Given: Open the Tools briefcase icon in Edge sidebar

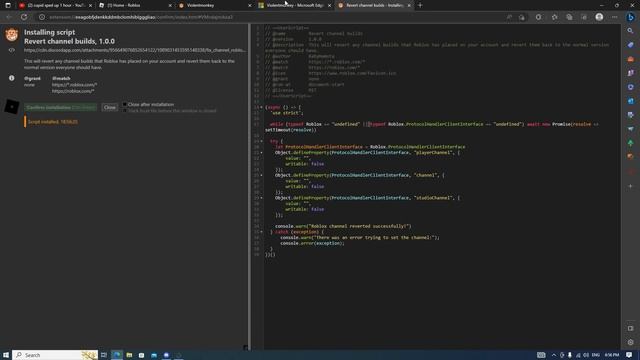Looking at the screenshot, I should pos(631,59).
